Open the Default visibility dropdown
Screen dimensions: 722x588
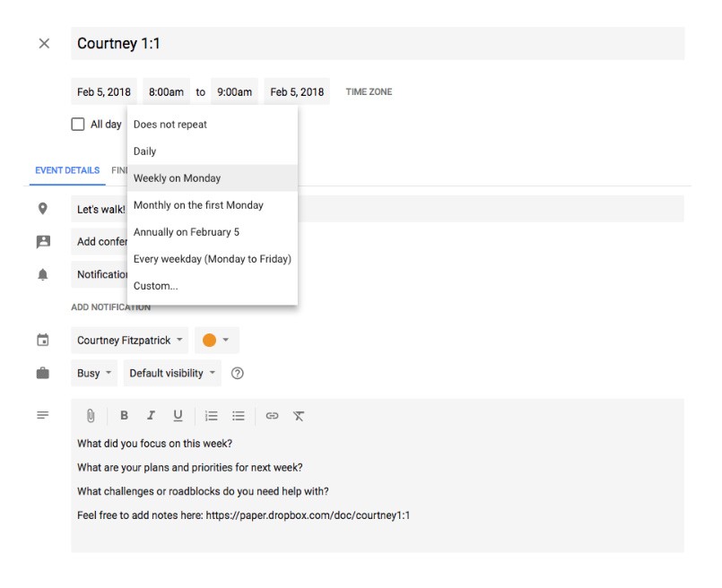172,373
